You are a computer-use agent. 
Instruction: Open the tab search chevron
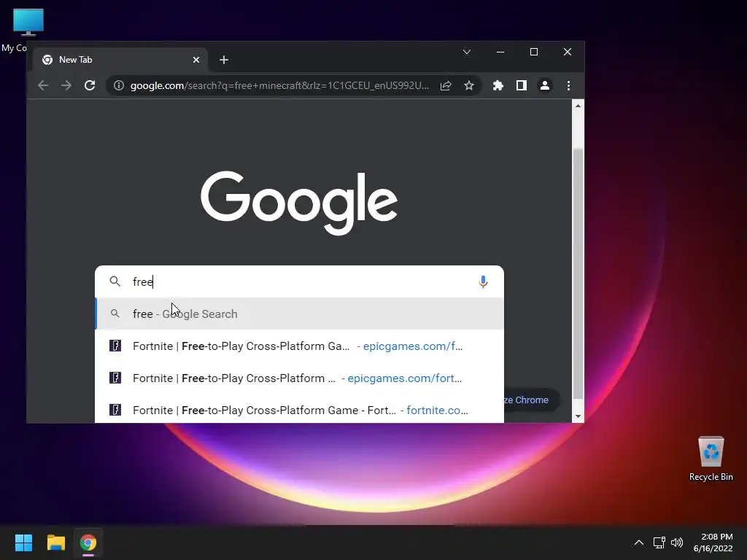click(467, 52)
